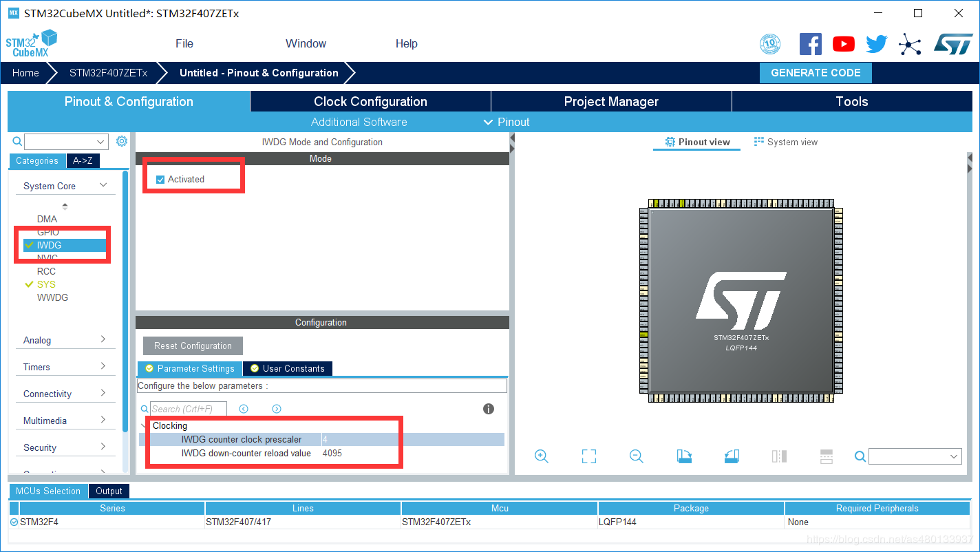This screenshot has width=980, height=552.
Task: Switch to Clock Configuration tab
Action: point(370,101)
